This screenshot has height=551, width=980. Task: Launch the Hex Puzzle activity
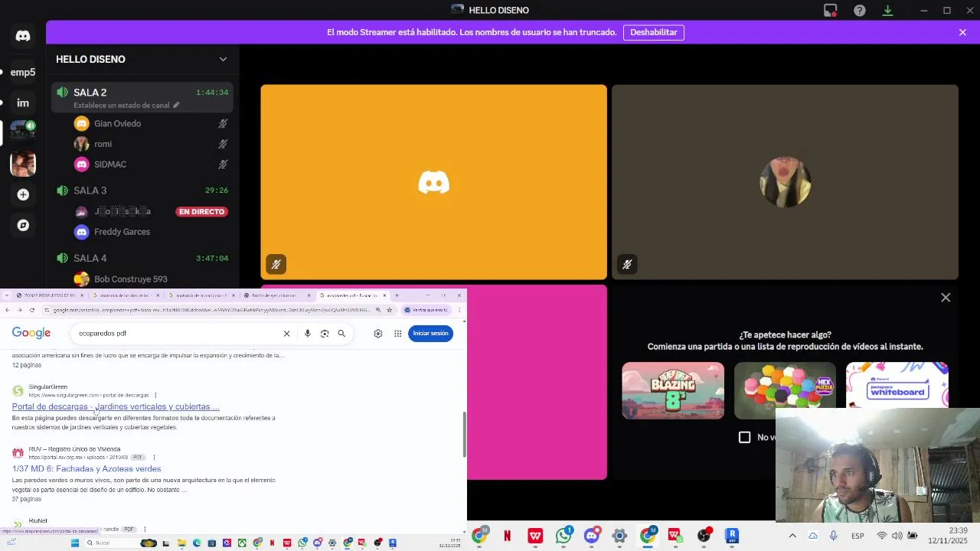(785, 390)
